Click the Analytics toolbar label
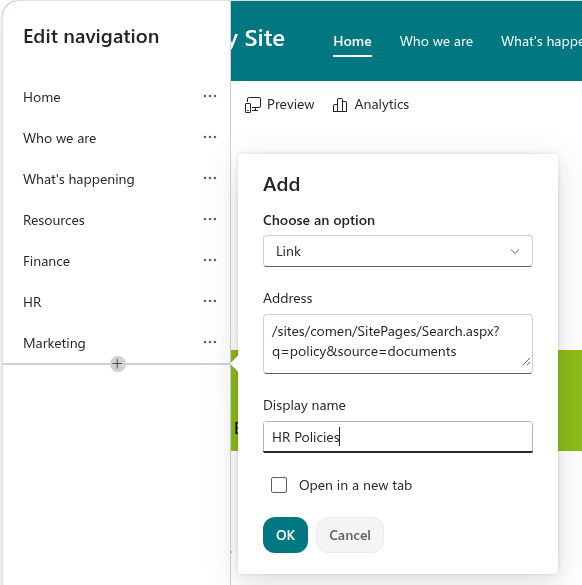Viewport: 582px width, 585px height. (x=382, y=104)
